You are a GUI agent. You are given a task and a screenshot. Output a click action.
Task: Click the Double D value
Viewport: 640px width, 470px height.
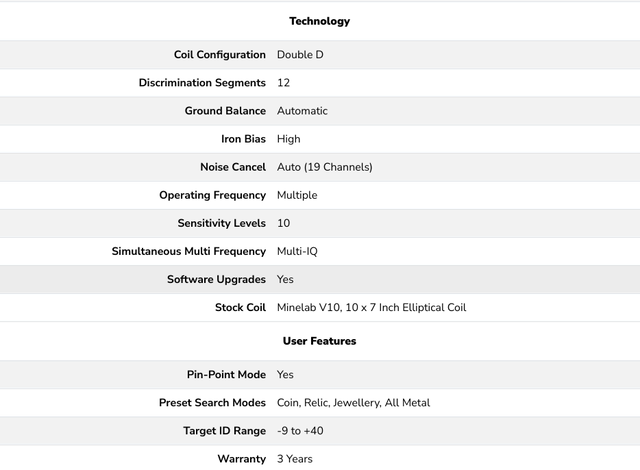[x=300, y=55]
